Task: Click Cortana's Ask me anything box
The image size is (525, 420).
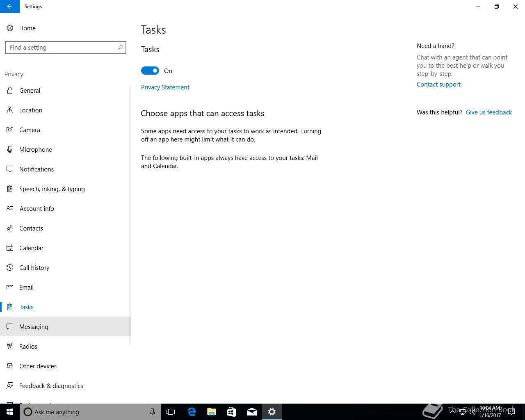Action: click(90, 412)
